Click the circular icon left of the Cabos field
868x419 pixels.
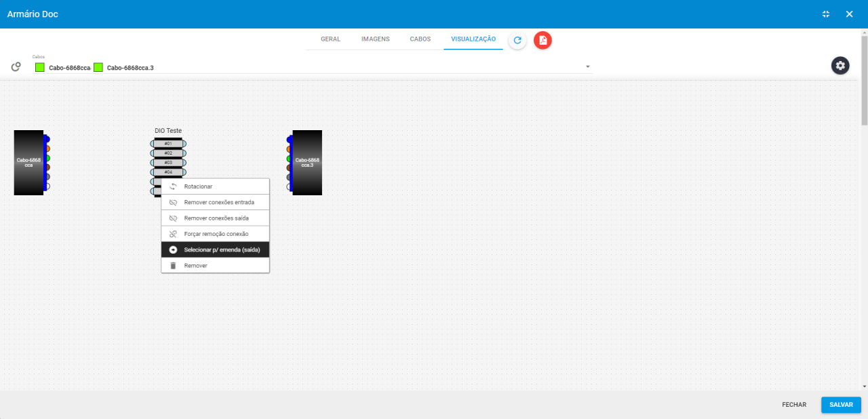[16, 66]
